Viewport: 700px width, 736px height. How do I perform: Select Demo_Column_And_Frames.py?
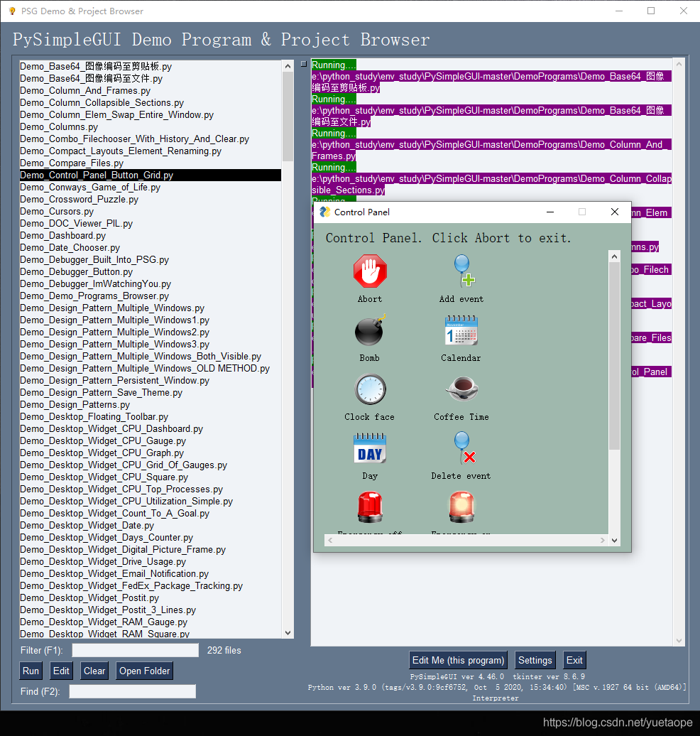[x=150, y=91]
